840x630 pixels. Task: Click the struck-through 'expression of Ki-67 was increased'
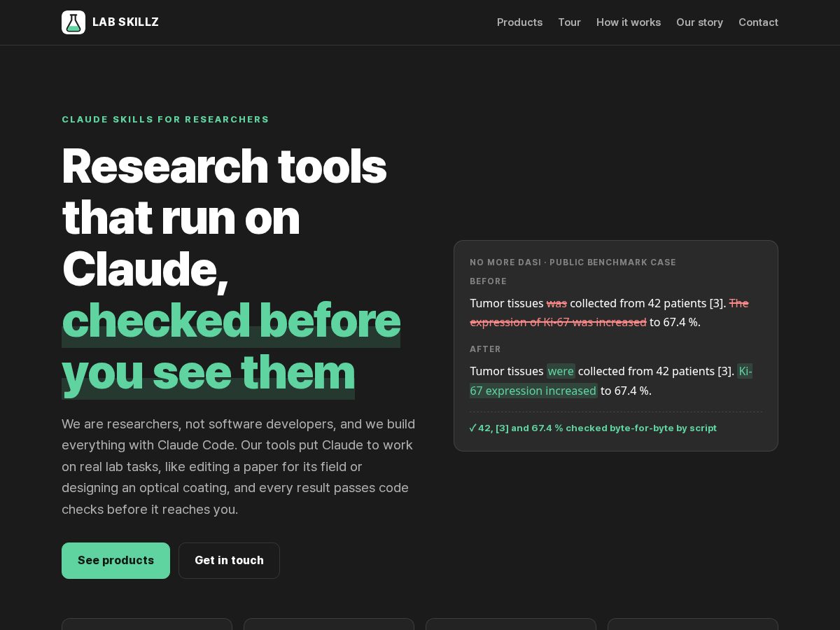coord(558,322)
